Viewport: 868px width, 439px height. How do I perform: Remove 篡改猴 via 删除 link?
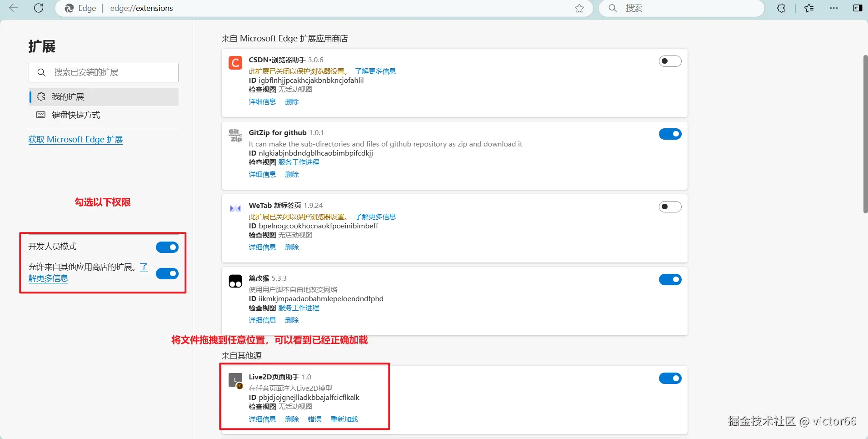pyautogui.click(x=292, y=320)
